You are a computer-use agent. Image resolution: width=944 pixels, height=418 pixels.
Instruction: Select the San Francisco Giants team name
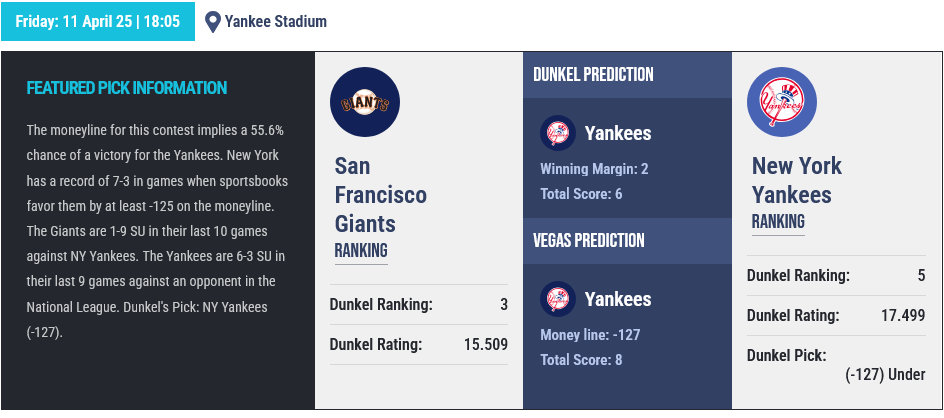(x=380, y=195)
